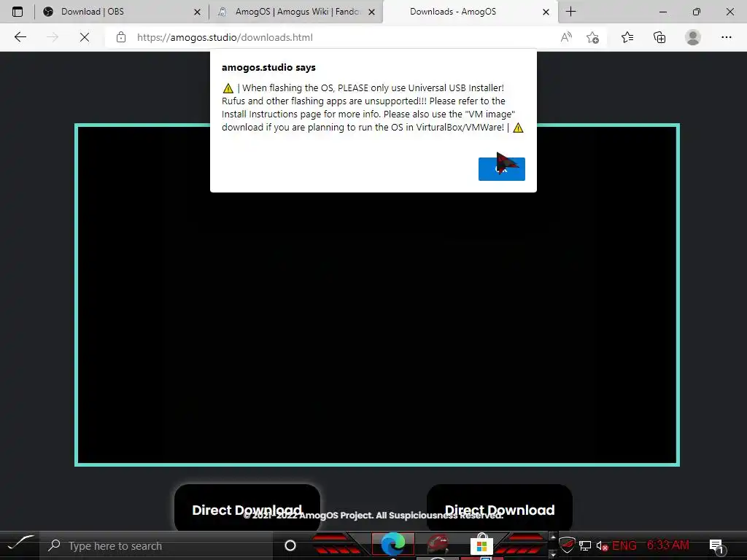This screenshot has height=560, width=747.
Task: Open the ROG shield tray icon
Action: click(567, 545)
